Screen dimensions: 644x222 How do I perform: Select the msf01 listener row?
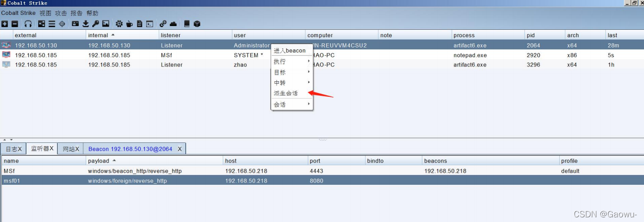322,181
